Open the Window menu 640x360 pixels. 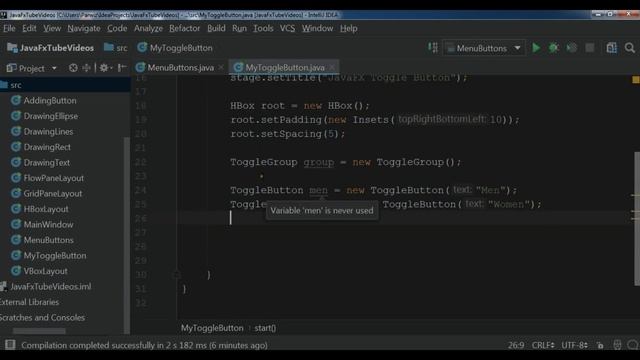coord(318,28)
